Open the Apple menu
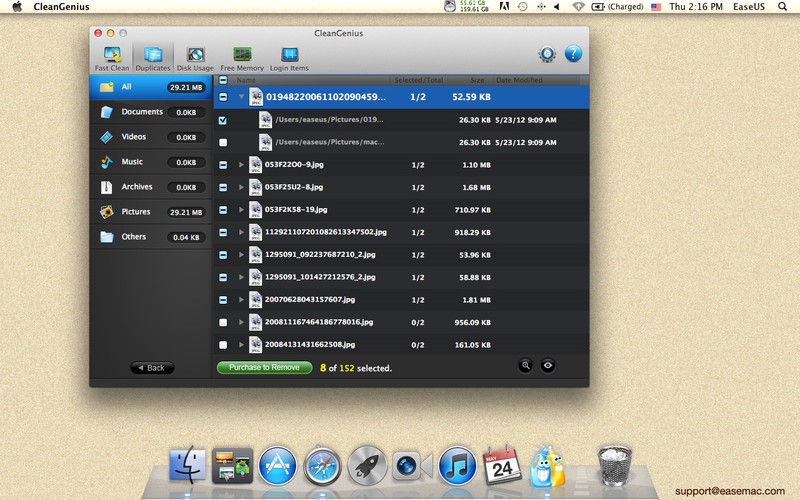The image size is (800, 500). [17, 7]
